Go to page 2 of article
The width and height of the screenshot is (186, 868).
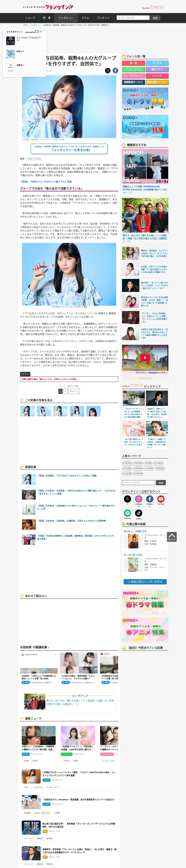[65, 391]
